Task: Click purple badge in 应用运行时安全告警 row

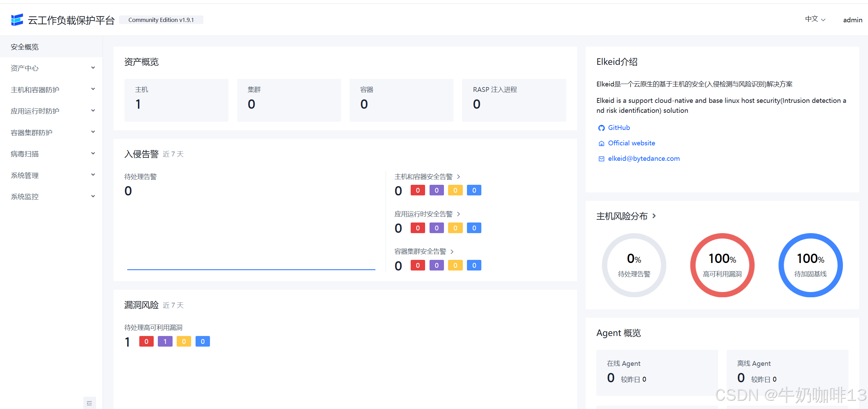Action: click(x=436, y=228)
